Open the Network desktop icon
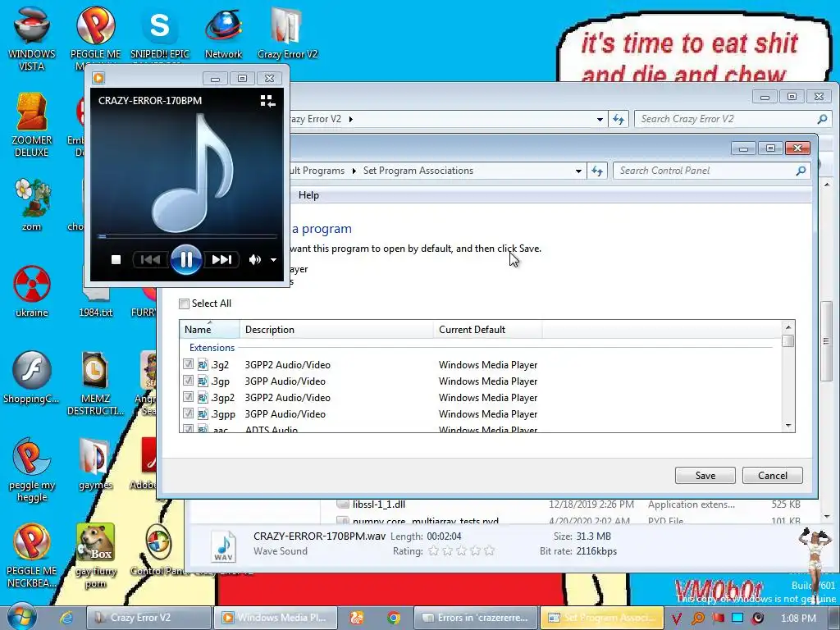The image size is (840, 630). (x=223, y=33)
